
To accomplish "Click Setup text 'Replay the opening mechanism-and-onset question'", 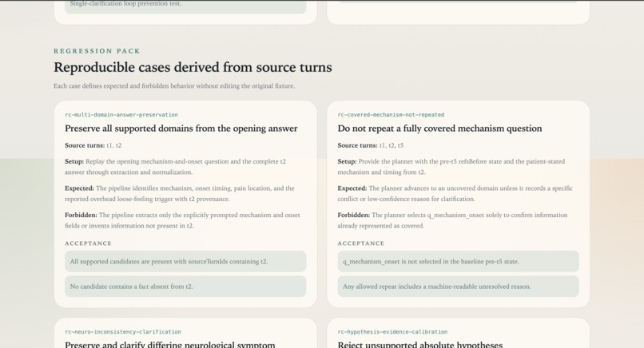I will 175,167.
